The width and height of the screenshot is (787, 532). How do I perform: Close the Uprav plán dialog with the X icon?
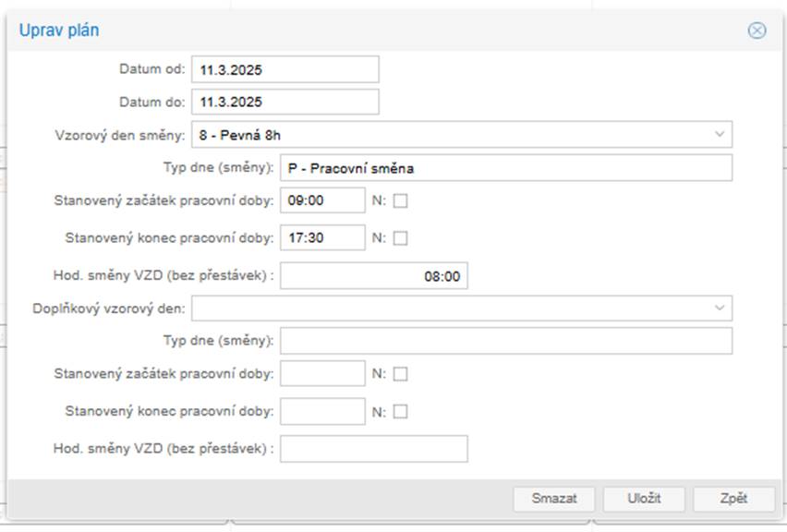[757, 30]
